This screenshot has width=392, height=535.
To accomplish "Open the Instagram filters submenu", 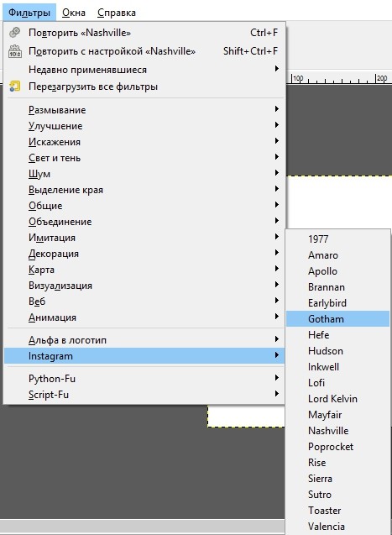I will pyautogui.click(x=144, y=356).
